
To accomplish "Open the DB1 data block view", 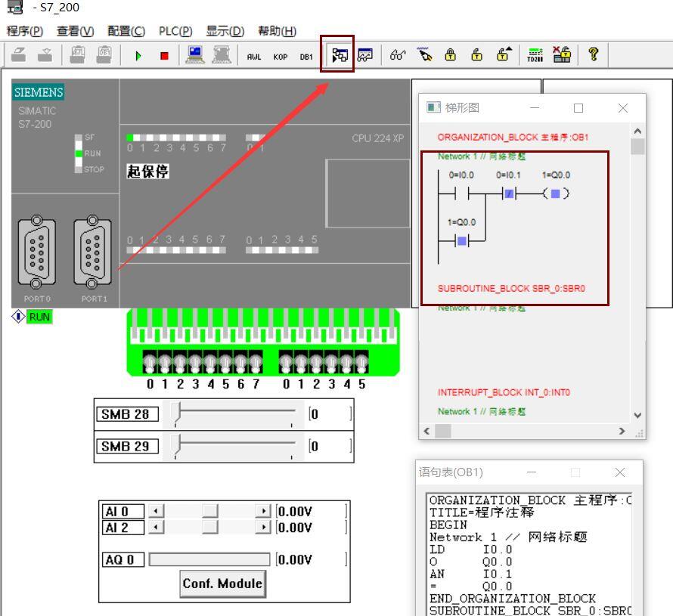I will click(x=306, y=57).
